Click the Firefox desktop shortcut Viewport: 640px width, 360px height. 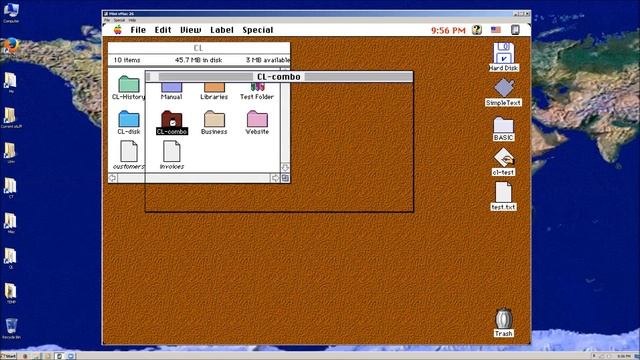11,45
